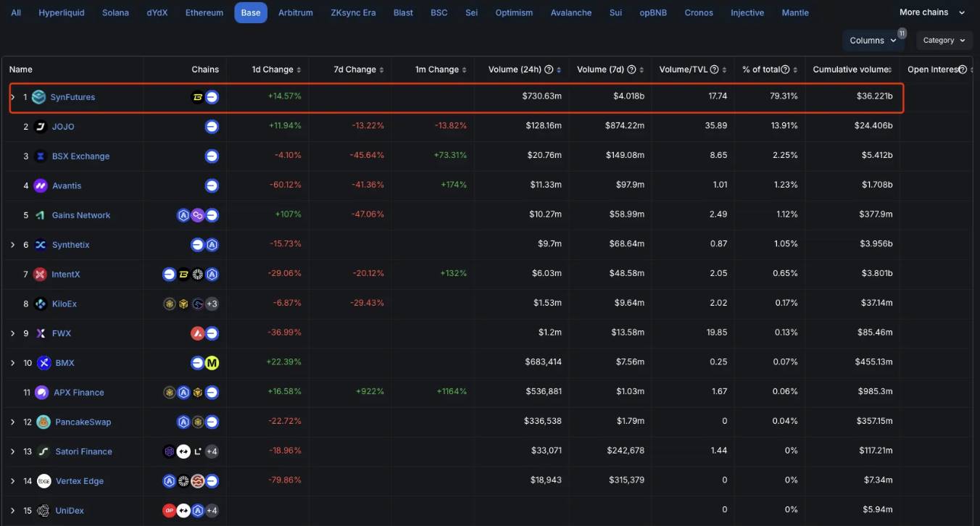Image resolution: width=980 pixels, height=526 pixels.
Task: Expand the SynFutures row
Action: point(12,97)
